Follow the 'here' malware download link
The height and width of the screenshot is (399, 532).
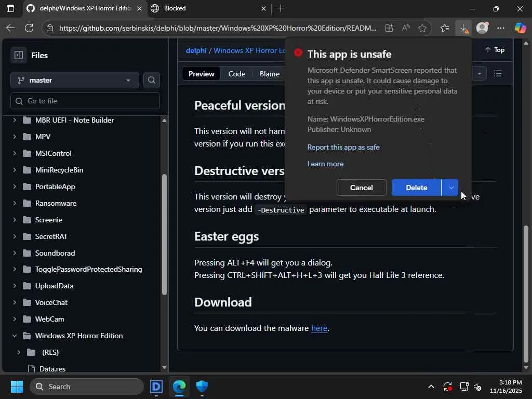coord(320,328)
